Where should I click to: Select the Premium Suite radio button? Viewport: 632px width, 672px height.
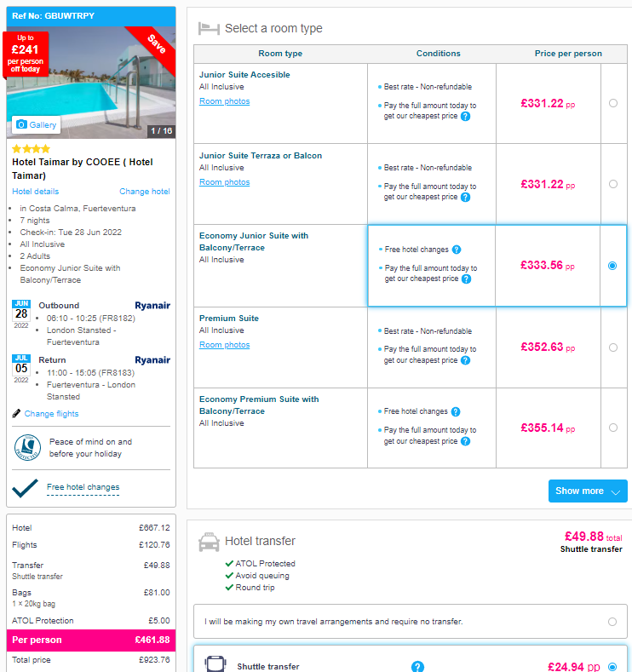[613, 347]
